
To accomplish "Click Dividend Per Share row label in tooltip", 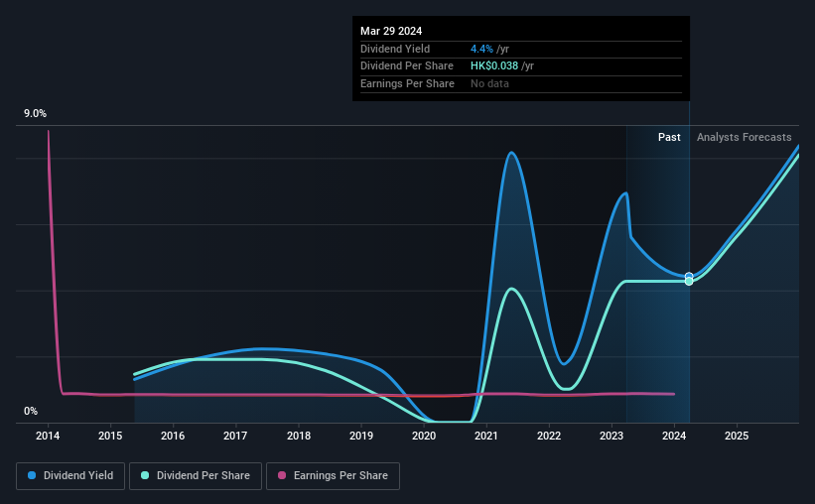I will click(406, 66).
